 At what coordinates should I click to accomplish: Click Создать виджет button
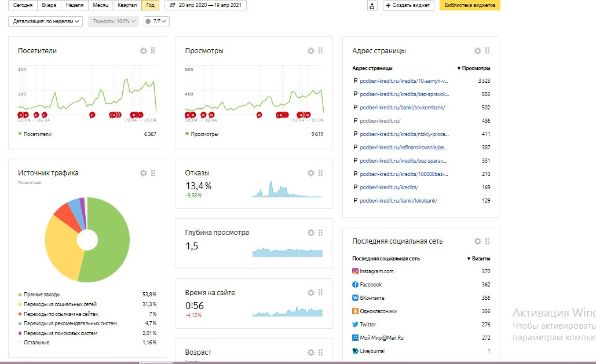[408, 5]
